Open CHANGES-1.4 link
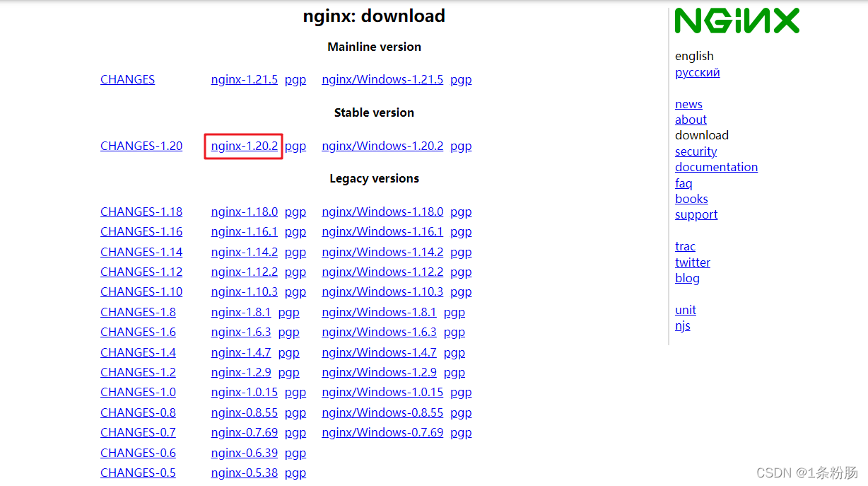868x486 pixels. click(x=138, y=353)
